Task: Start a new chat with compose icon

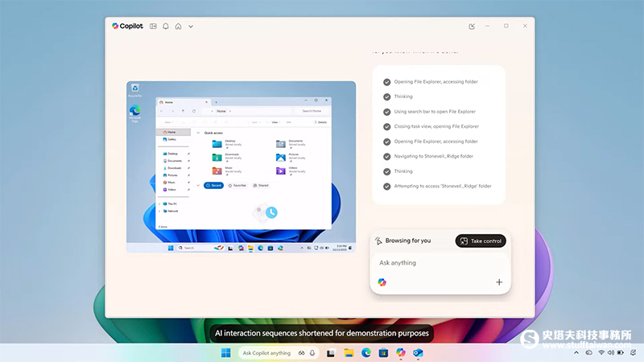Action: pos(472,26)
